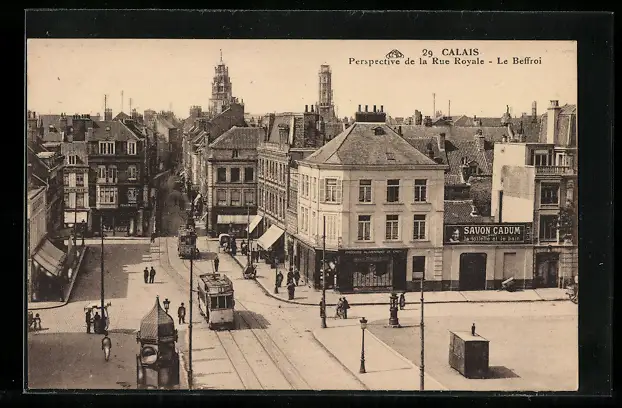The image size is (622, 408).
Task: Click the small emblem above the caption
Action: [395, 53]
